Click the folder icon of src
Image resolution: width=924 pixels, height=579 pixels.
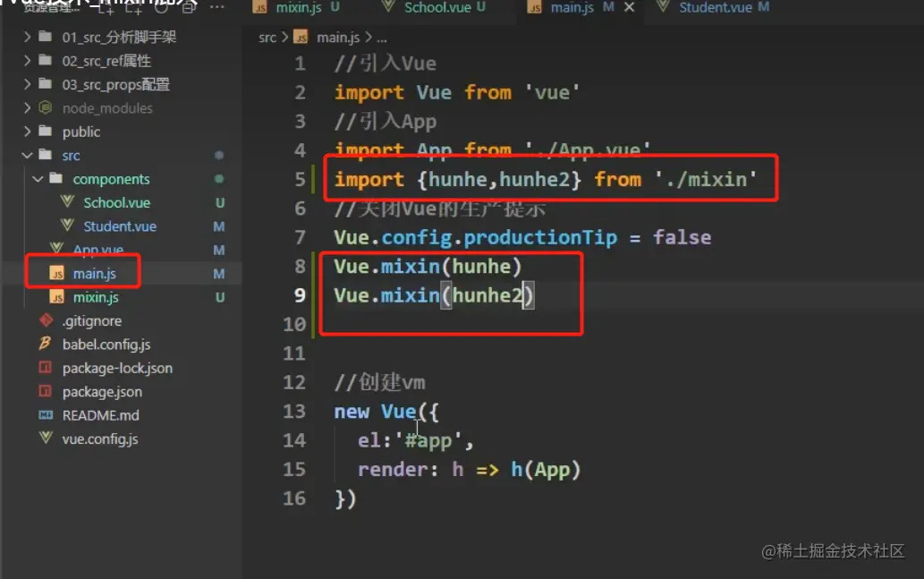[x=46, y=155]
